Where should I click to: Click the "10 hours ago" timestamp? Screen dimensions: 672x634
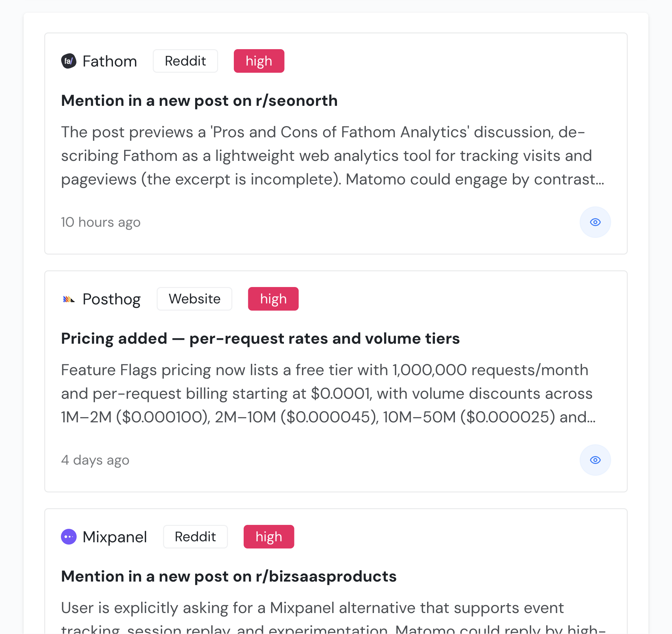click(x=101, y=222)
